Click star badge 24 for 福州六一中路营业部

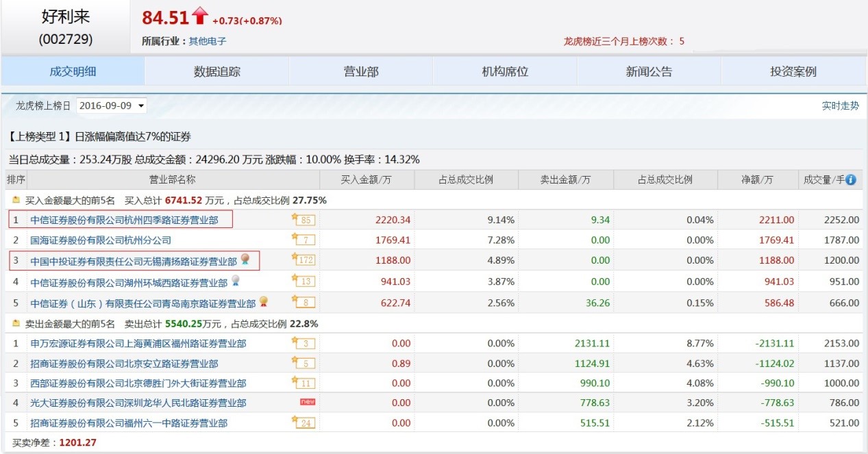303,423
